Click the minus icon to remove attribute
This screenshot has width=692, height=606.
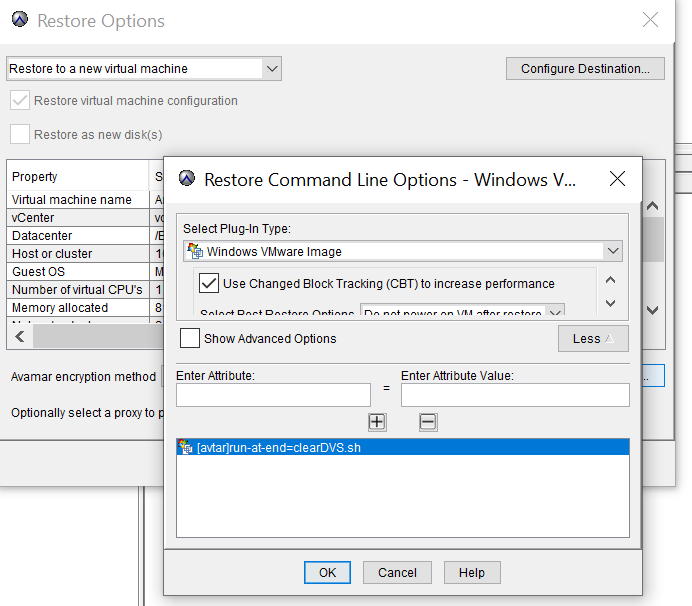428,422
